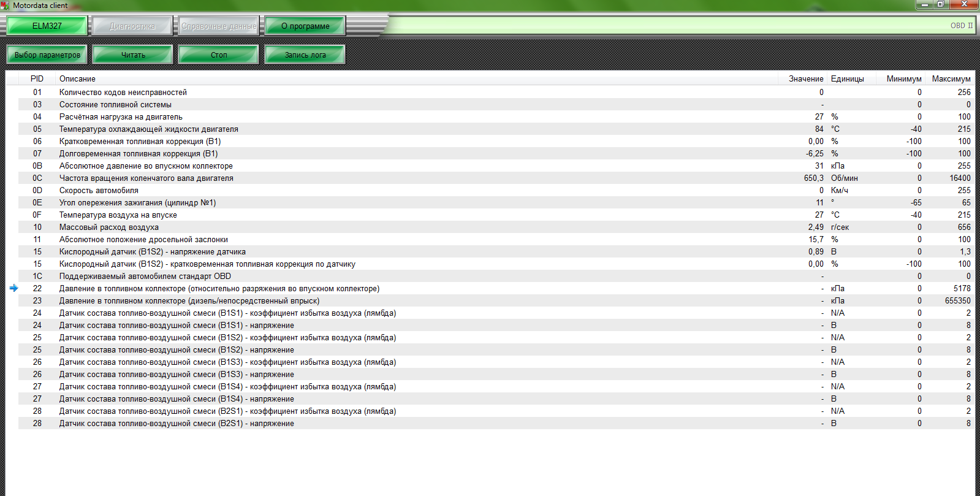
Task: Select Поддерживаемый автомобилем стандарт OBD row
Action: tap(496, 276)
